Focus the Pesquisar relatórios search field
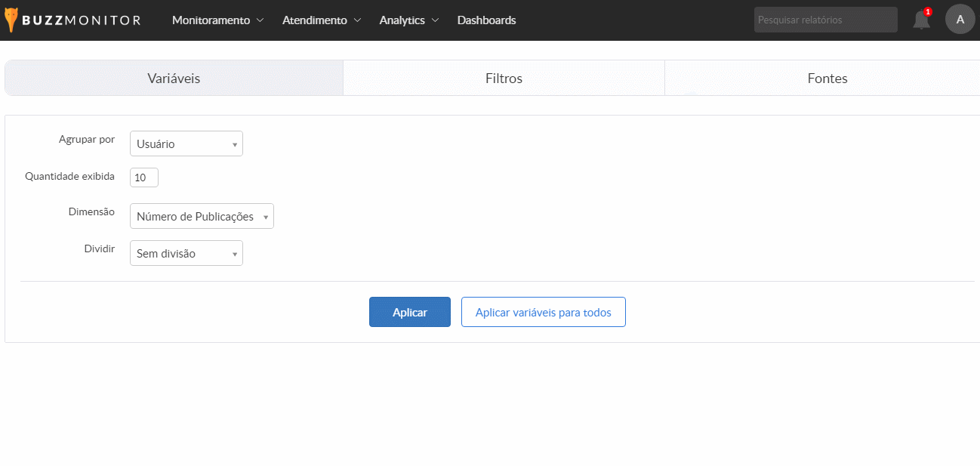This screenshot has width=980, height=466. click(x=825, y=20)
